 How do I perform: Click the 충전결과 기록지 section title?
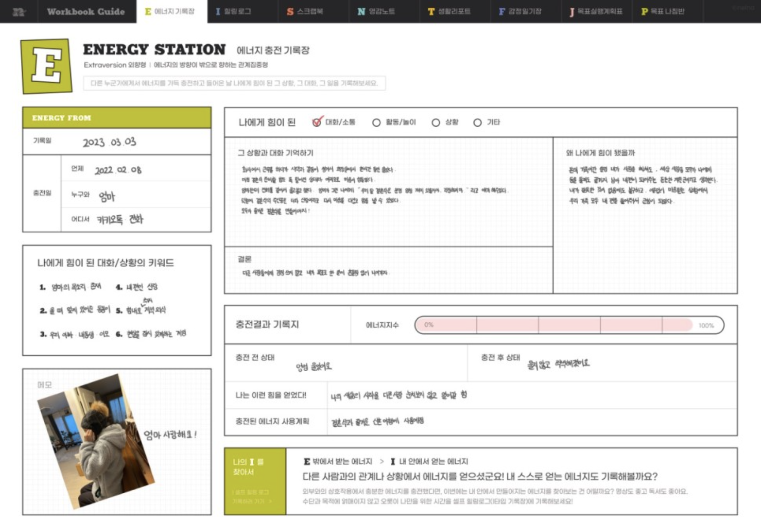coord(267,324)
